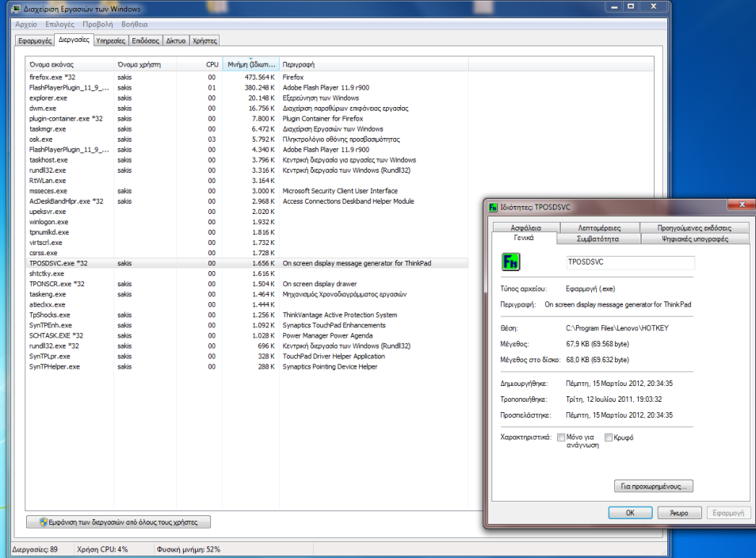Open the Προηγούμενες εκδόσεις tab
The image size is (756, 558).
coord(694,227)
